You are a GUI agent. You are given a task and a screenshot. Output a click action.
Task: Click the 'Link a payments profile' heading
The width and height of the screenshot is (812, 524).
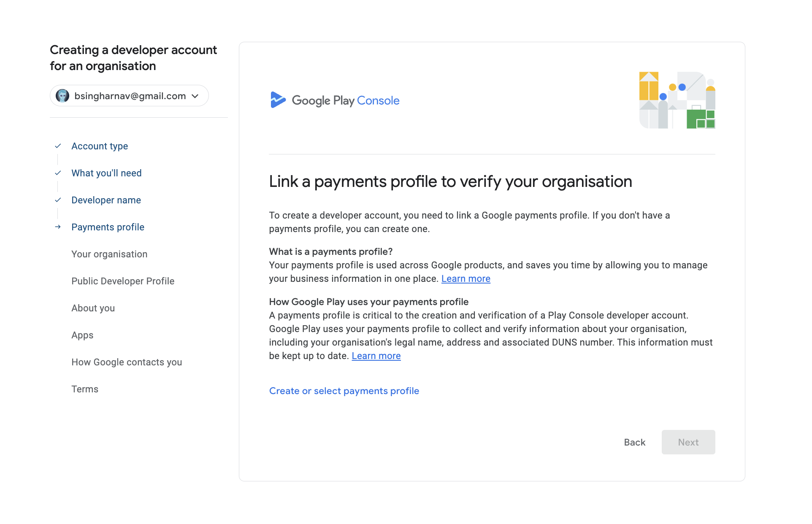pos(450,181)
